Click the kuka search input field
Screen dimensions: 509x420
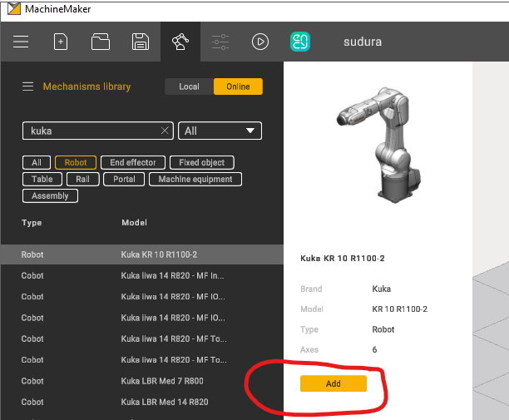coord(91,131)
